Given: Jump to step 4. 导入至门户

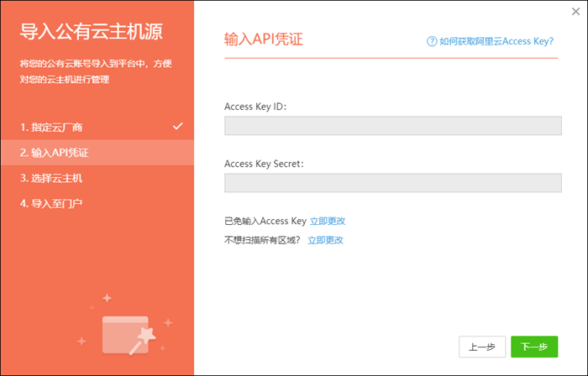Looking at the screenshot, I should point(51,203).
